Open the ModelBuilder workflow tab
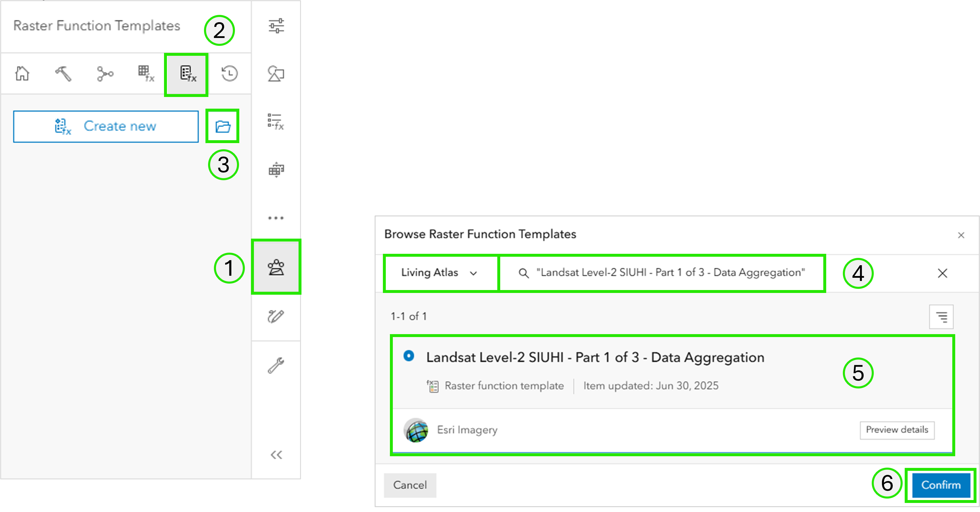The image size is (980, 512). pos(105,74)
